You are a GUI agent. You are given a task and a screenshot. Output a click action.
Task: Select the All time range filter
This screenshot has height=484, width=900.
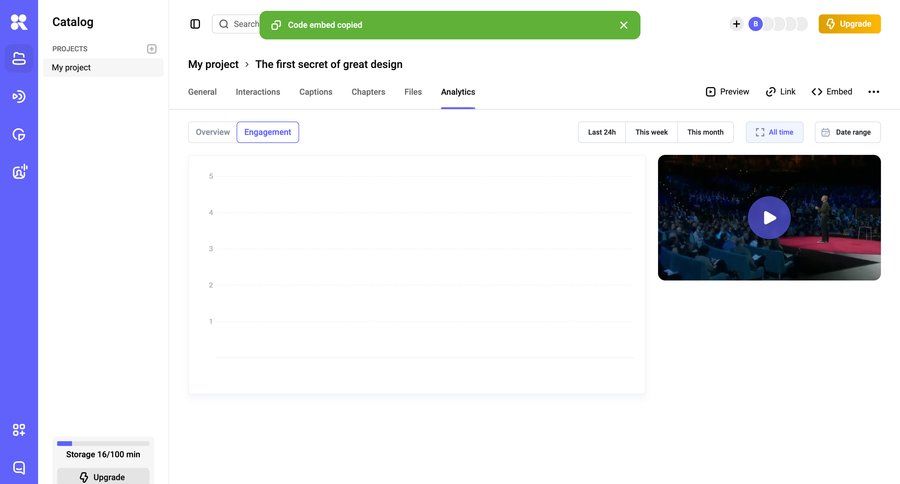click(x=774, y=132)
